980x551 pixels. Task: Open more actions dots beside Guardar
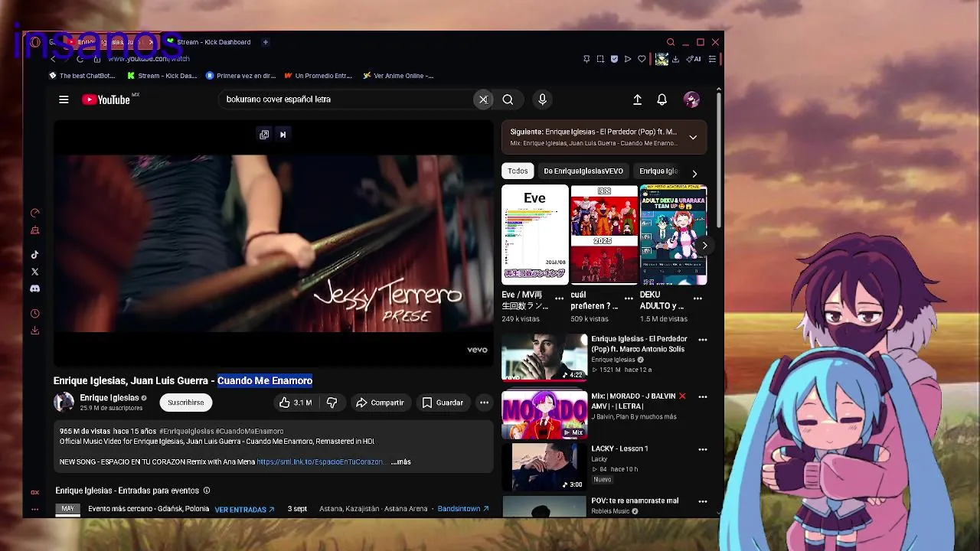click(484, 403)
